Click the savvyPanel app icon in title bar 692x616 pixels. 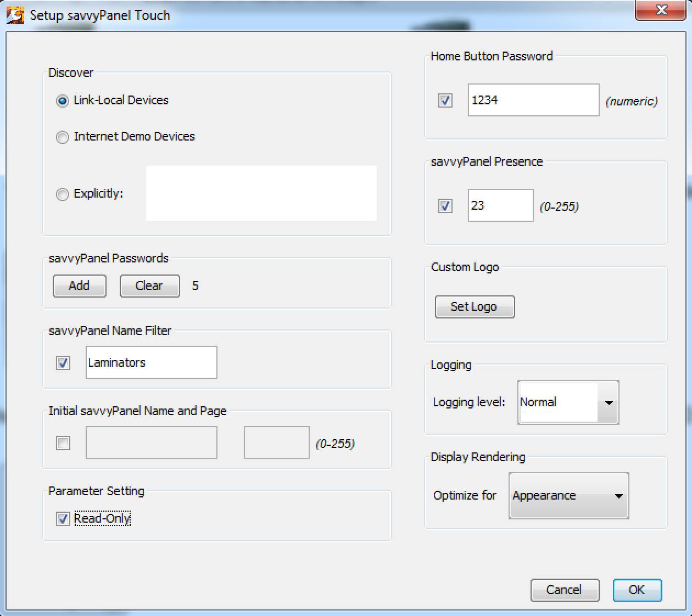point(15,15)
